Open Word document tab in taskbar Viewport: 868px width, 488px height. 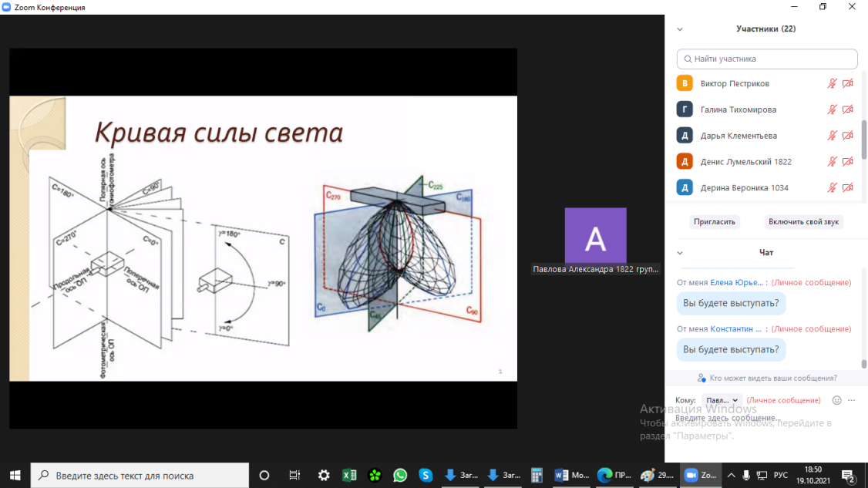(571, 475)
